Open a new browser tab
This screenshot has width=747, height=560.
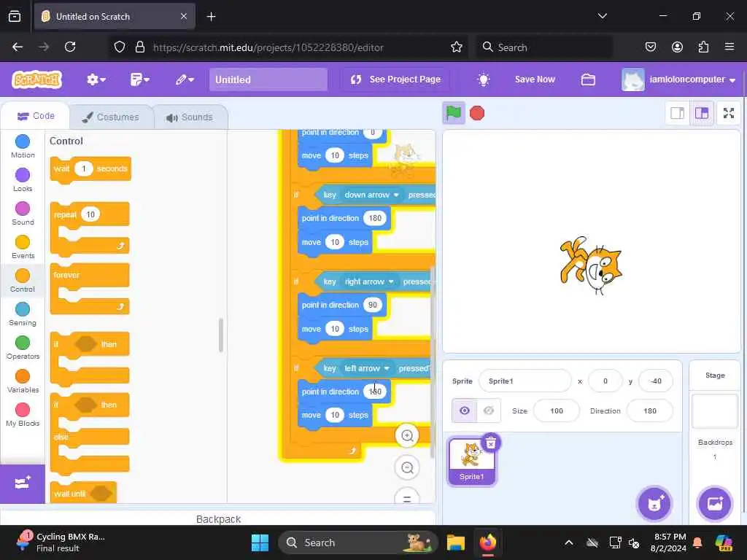coord(211,16)
